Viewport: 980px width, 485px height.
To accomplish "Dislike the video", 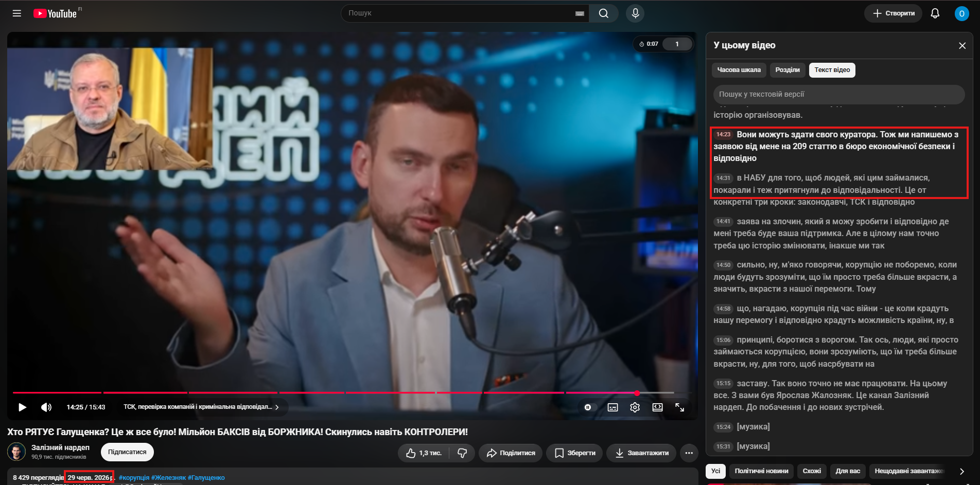I will [462, 453].
